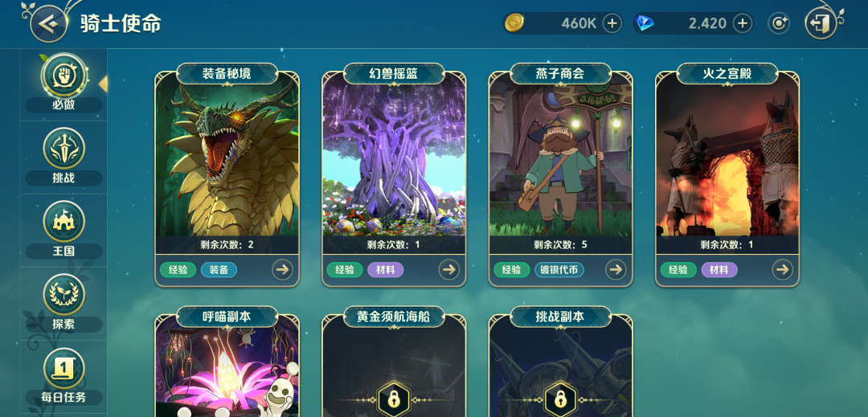868x417 pixels.
Task: Select the 必做 sidebar tab
Action: 63,83
